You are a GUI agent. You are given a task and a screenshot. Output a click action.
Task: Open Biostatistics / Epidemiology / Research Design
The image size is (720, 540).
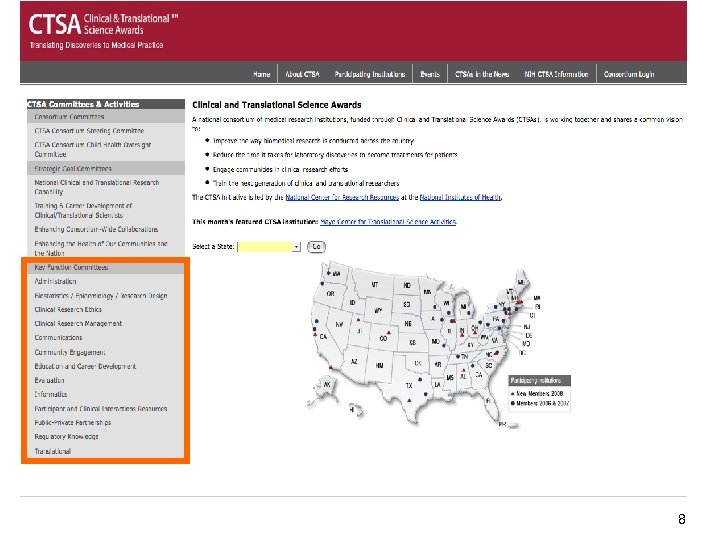(101, 296)
